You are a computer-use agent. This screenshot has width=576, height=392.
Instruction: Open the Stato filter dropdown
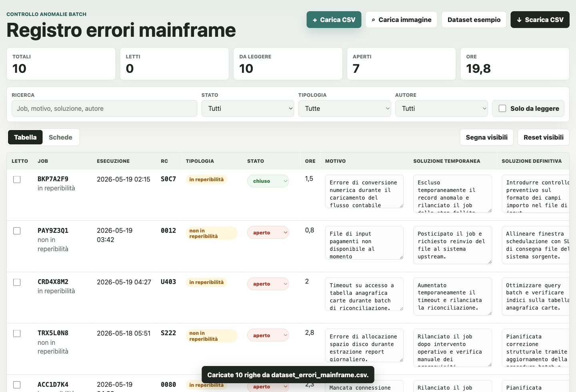248,108
